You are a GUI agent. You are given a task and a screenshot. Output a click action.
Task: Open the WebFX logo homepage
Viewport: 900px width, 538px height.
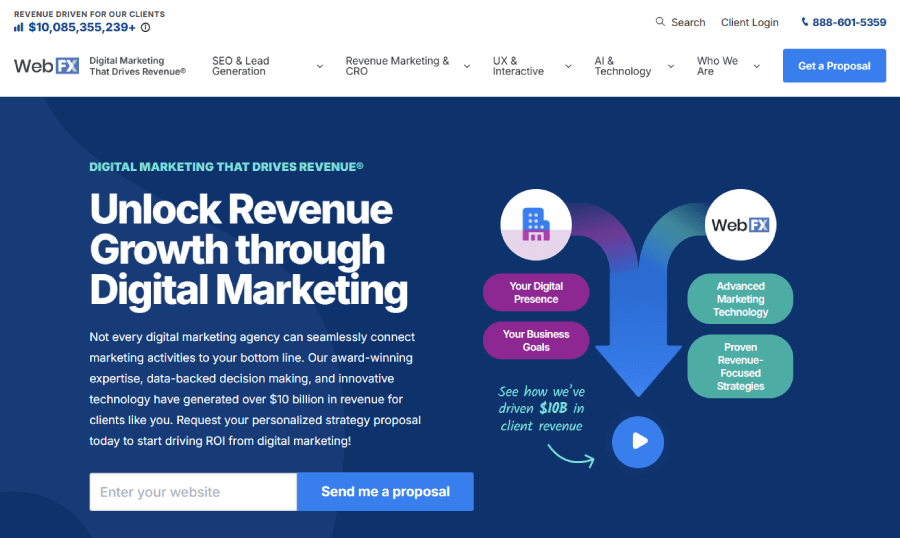click(x=46, y=66)
